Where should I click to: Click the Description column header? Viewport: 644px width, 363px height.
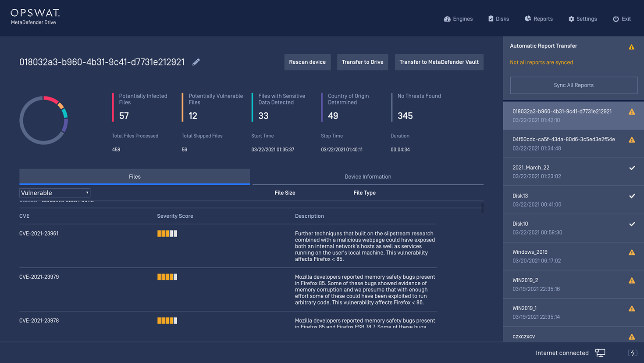tap(310, 216)
